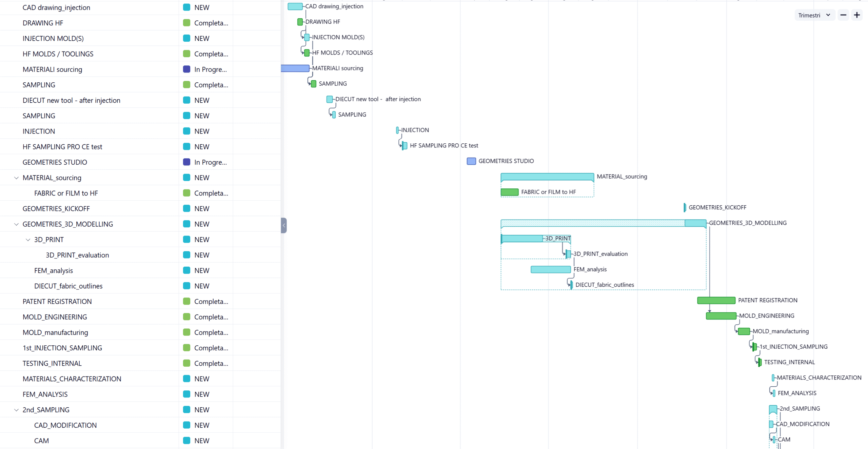868x449 pixels.
Task: Collapse the 3D_PRINT subtask group
Action: pyautogui.click(x=28, y=240)
